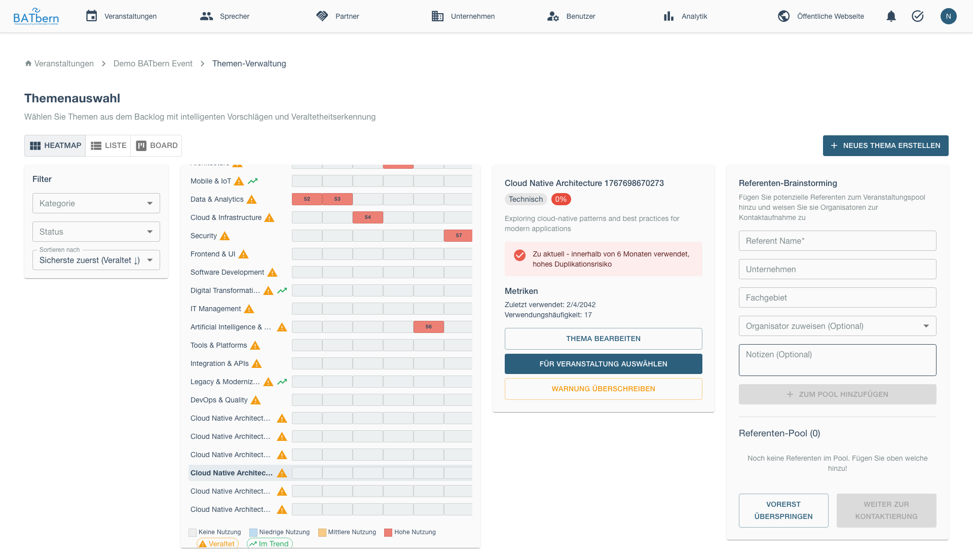Click the home icon in breadcrumb
This screenshot has width=973, height=560.
pos(28,63)
